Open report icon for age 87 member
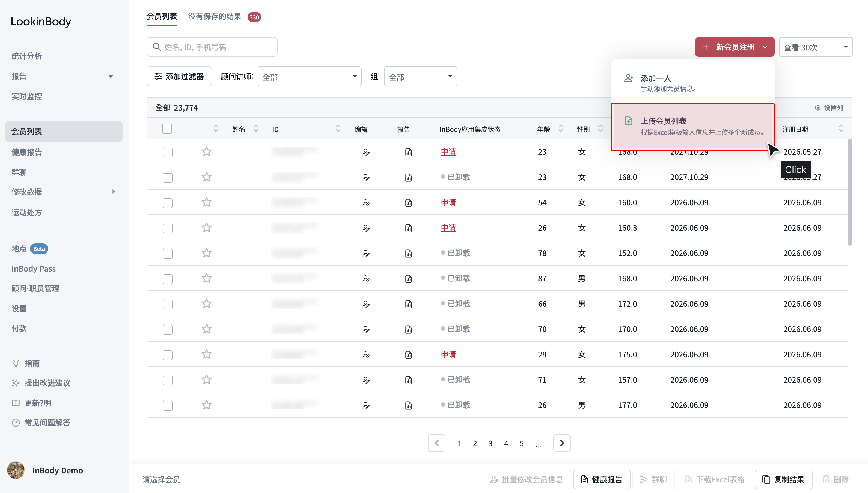868x493 pixels. coord(409,279)
